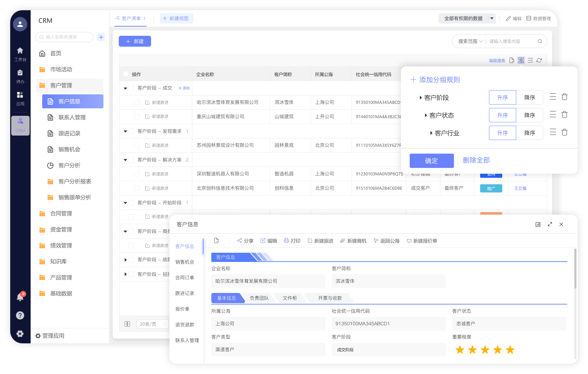
Task: Switch to the 负责团队 tab
Action: (259, 298)
